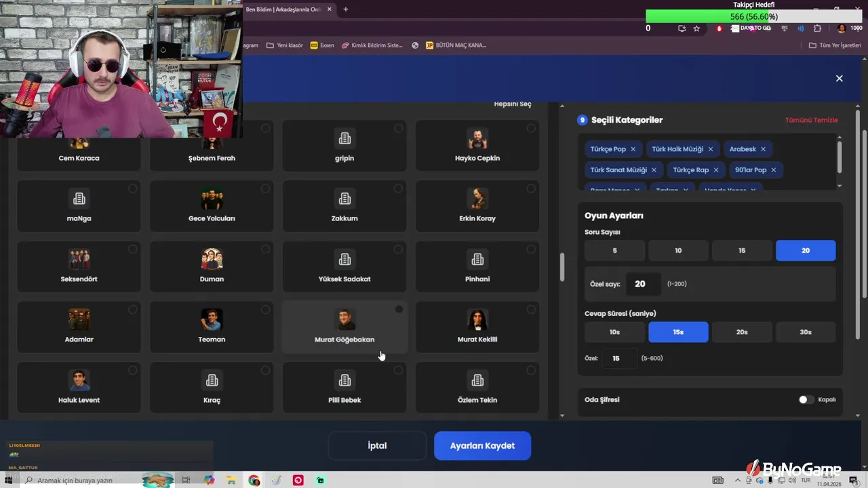
Task: Click the Teoman avatar photo
Action: click(212, 319)
